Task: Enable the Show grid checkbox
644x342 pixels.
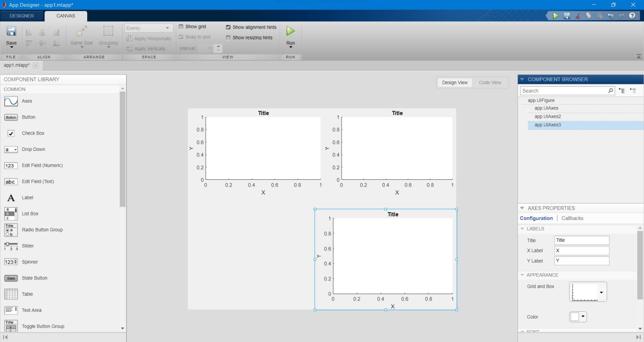Action: point(180,26)
